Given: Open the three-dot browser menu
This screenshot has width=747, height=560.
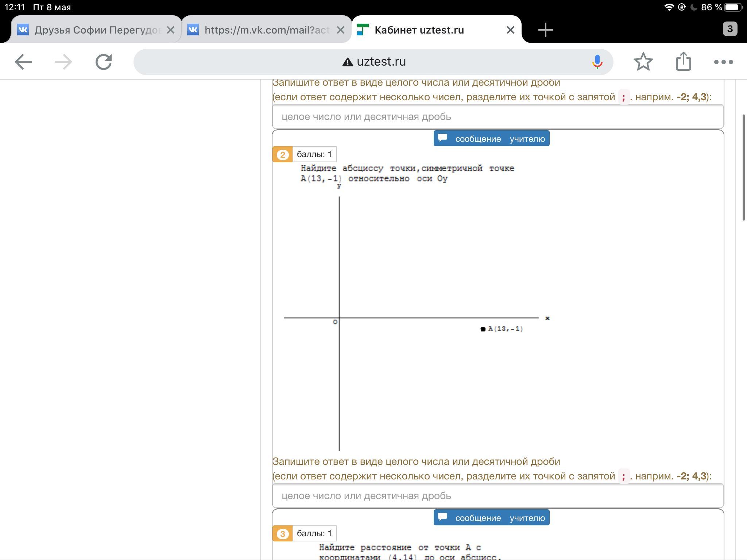Looking at the screenshot, I should 723,62.
